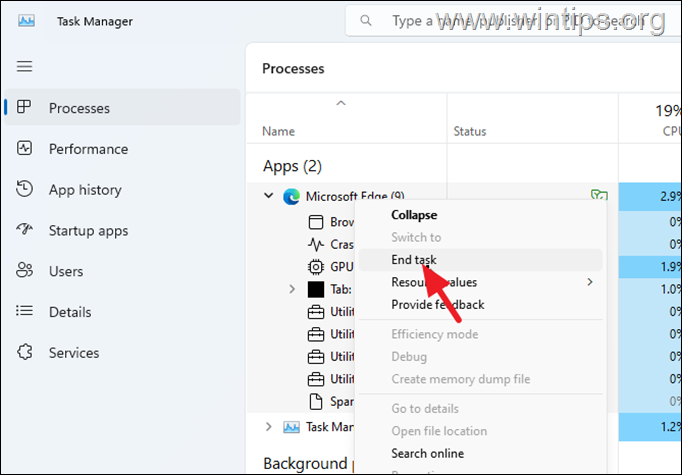Click the sort arrow above Name column

(x=341, y=103)
